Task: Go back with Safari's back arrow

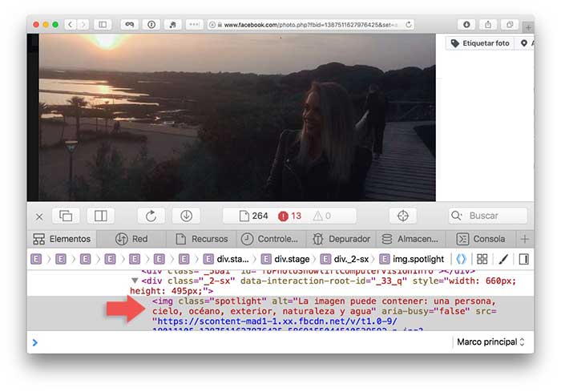Action: coord(71,24)
